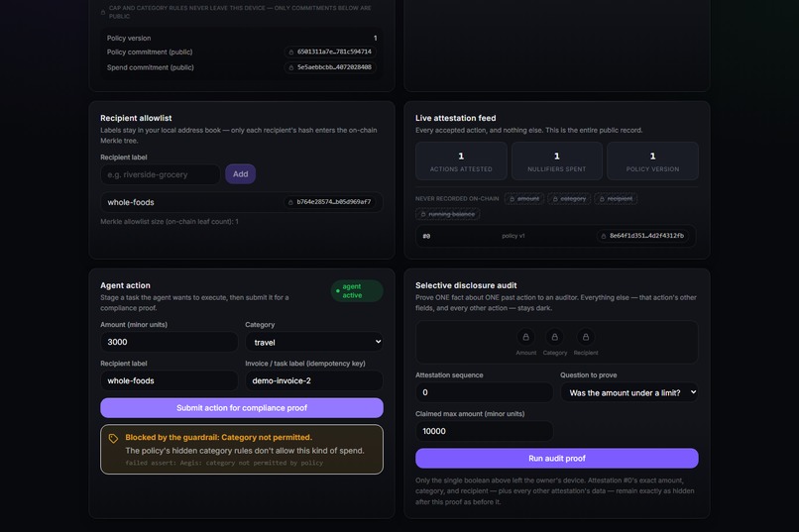Submit action for compliance proof

242,408
